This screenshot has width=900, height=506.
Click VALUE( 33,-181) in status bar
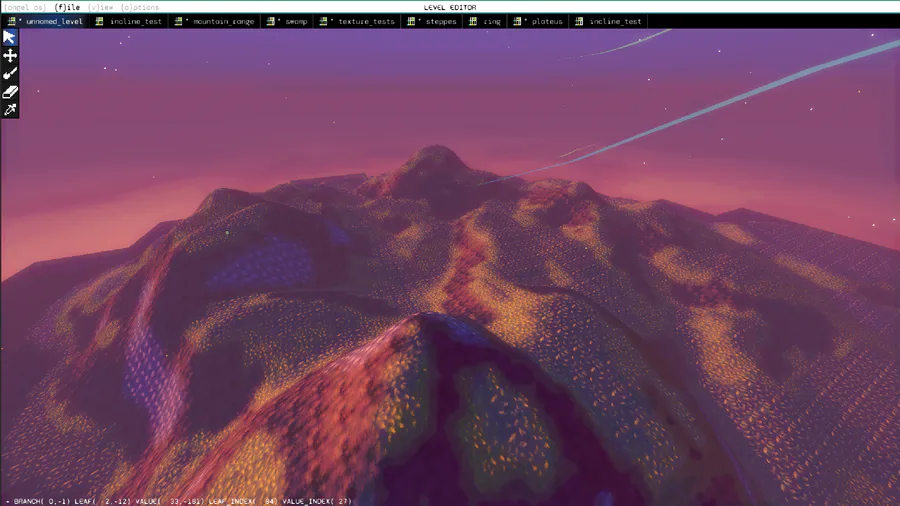point(169,501)
